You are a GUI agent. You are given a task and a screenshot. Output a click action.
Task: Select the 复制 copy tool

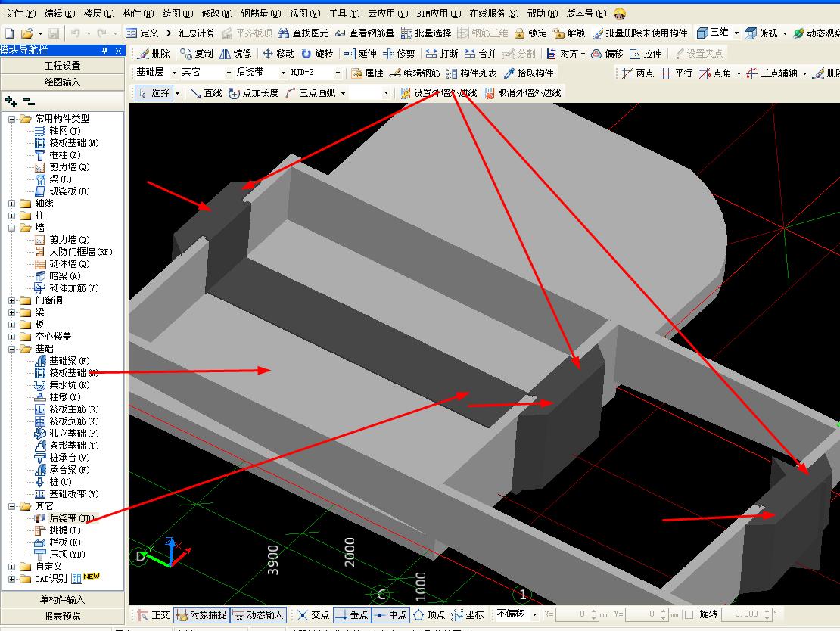point(197,54)
